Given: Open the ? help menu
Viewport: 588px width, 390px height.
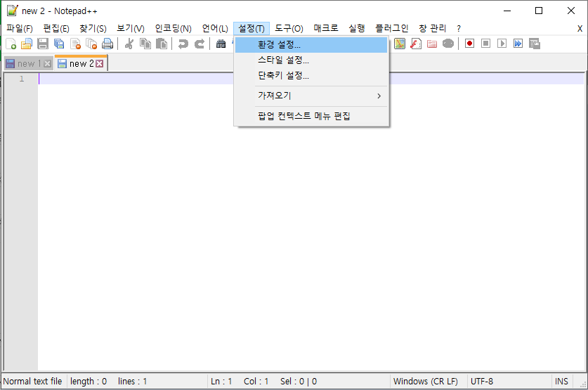Looking at the screenshot, I should 459,29.
